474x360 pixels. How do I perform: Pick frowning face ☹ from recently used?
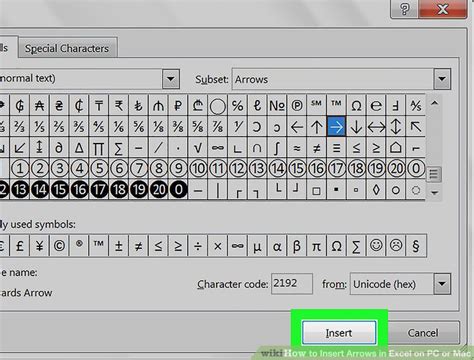pyautogui.click(x=396, y=246)
